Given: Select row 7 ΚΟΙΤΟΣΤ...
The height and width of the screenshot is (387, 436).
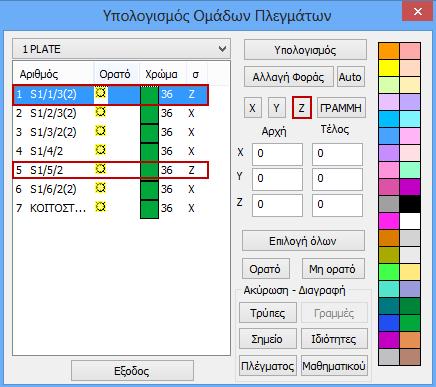Looking at the screenshot, I should point(111,208).
